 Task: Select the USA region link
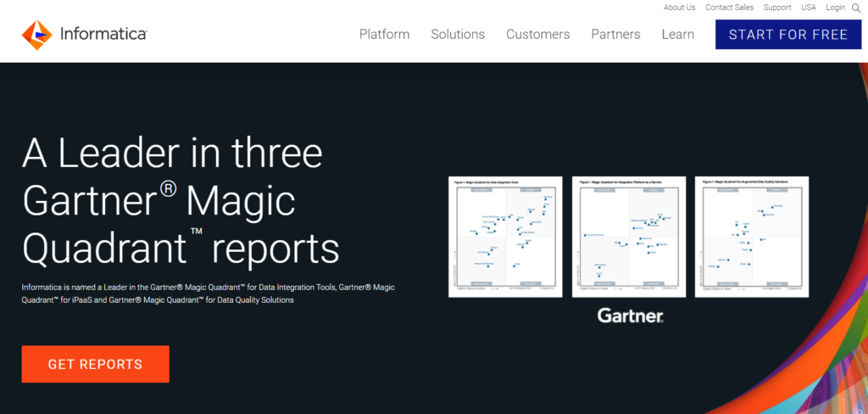pos(808,8)
